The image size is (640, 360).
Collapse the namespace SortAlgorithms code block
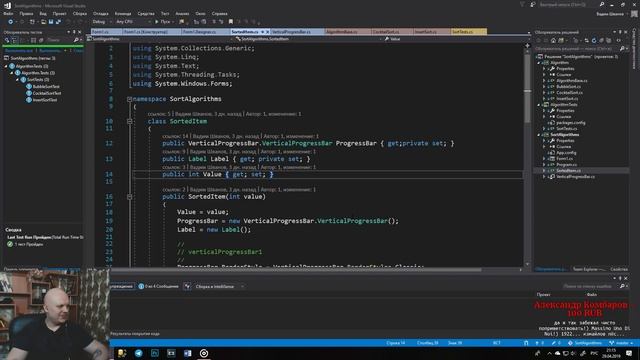[129, 99]
